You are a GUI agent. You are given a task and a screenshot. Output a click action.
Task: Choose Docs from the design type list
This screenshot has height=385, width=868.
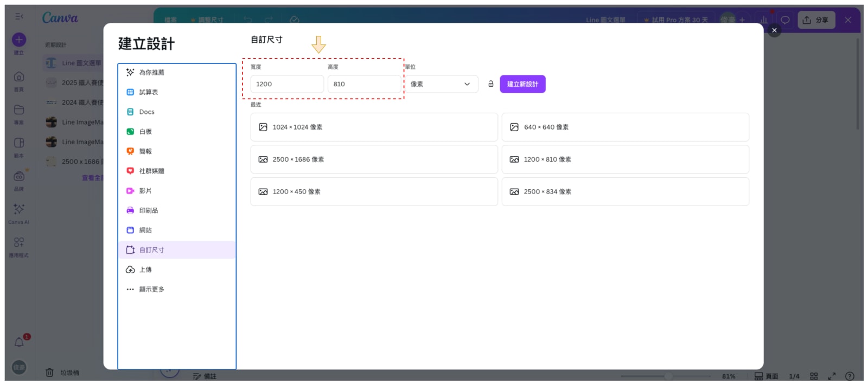(177, 112)
